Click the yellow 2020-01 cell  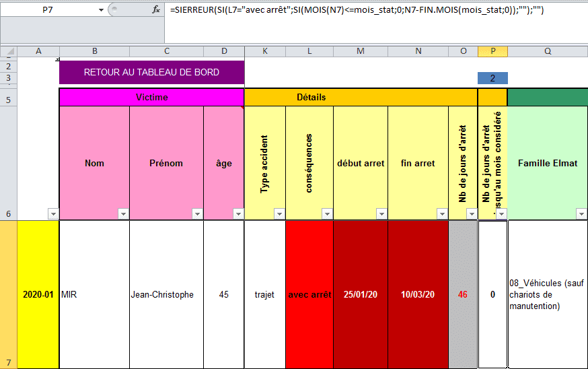[38, 294]
